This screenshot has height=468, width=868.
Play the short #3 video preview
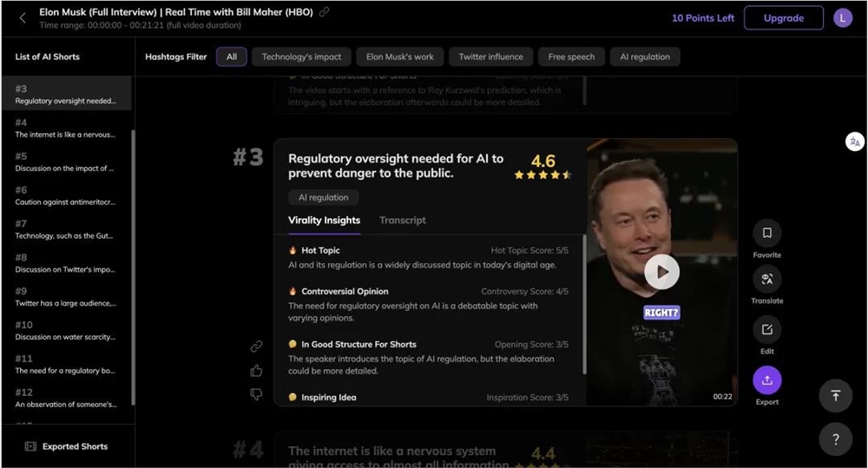pos(661,272)
